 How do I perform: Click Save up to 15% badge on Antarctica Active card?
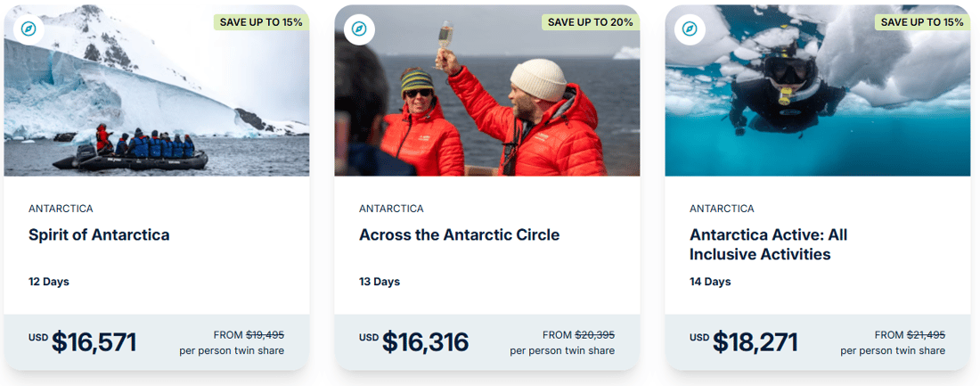click(x=921, y=22)
